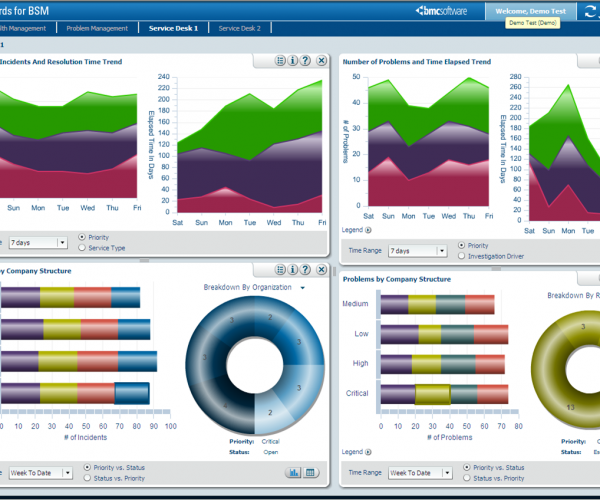The height and width of the screenshot is (500, 600).
Task: Expand Legend arrow in Problems by Company Structure
Action: click(x=368, y=452)
